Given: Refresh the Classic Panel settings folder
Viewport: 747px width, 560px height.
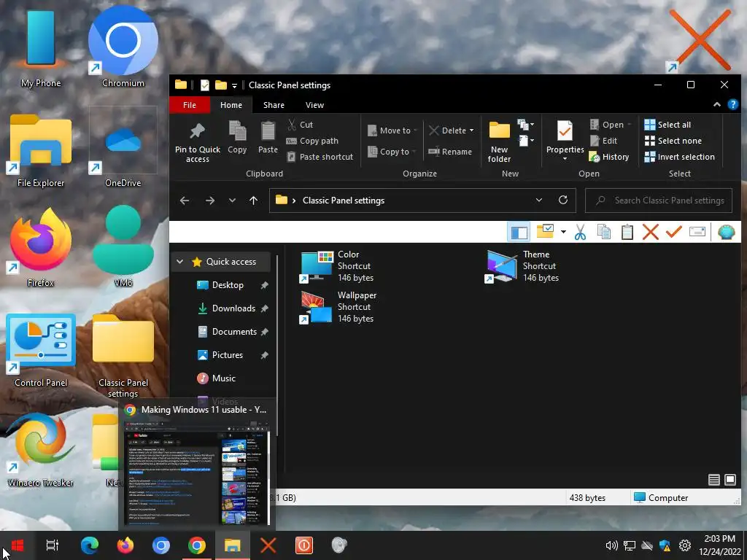Looking at the screenshot, I should point(562,200).
